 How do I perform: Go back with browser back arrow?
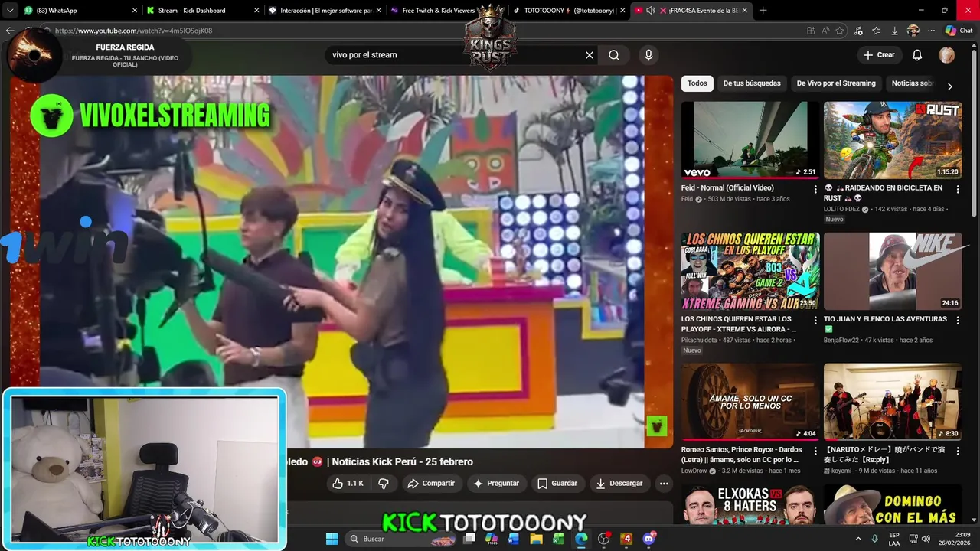tap(10, 31)
